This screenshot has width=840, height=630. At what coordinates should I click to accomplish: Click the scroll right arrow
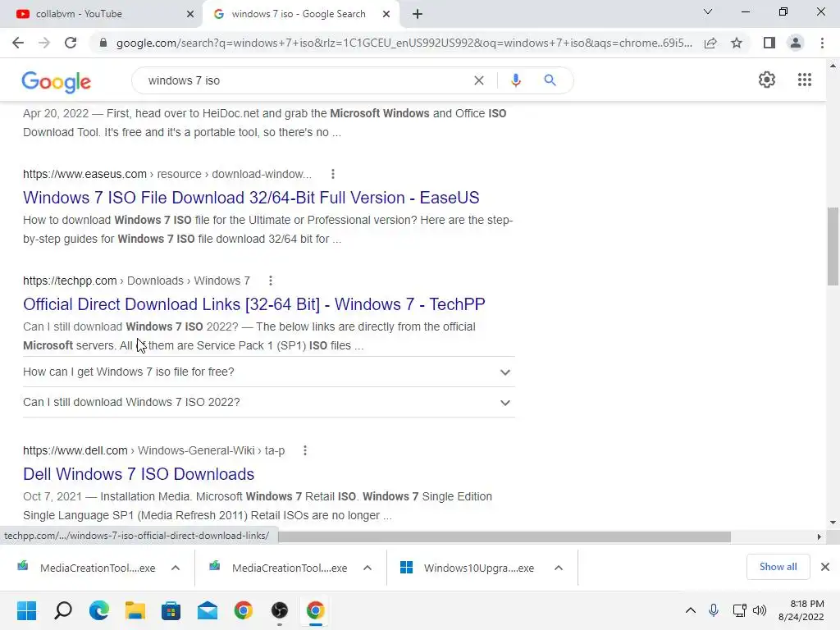pos(819,536)
